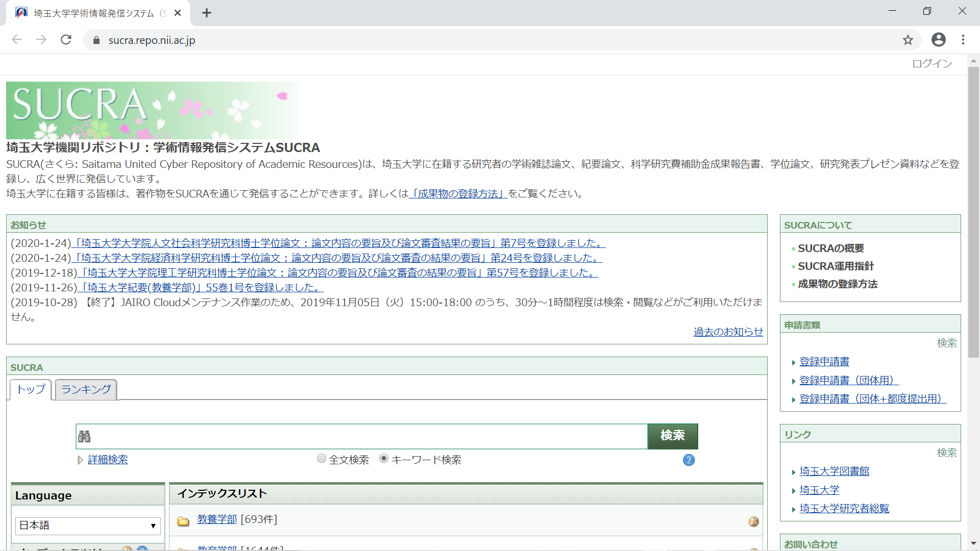Open news link about 理工学研究科 第57号
This screenshot has width=980, height=551.
(x=337, y=272)
